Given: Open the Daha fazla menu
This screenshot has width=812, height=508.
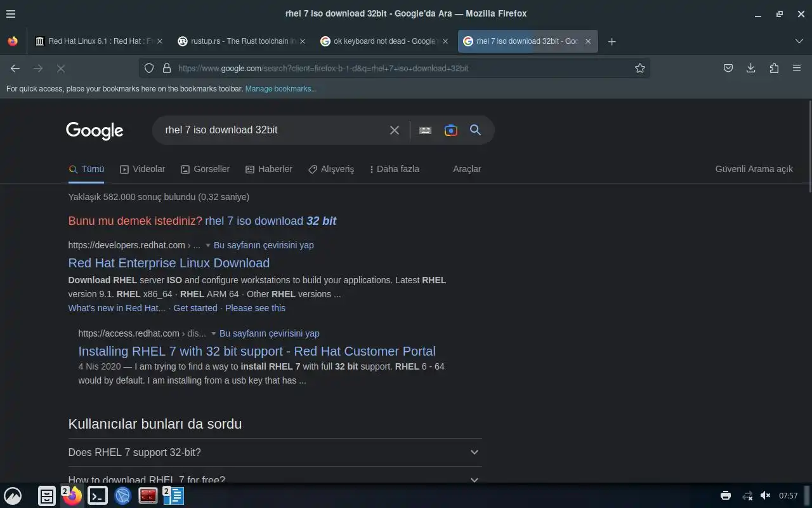Looking at the screenshot, I should click(395, 169).
